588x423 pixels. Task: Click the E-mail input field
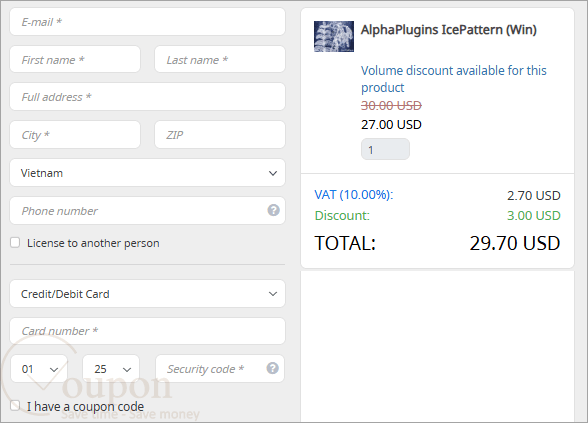[147, 22]
